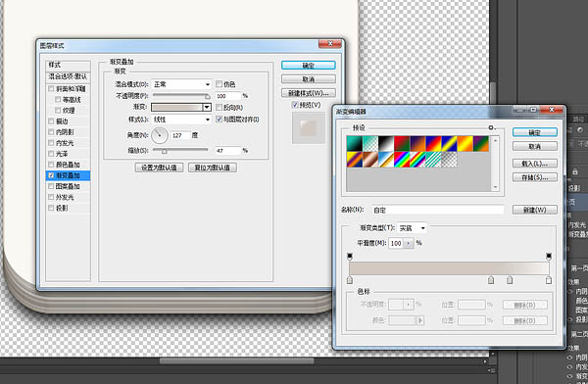
Task: Open the 样式 dropdown showing 线性
Action: 181,120
